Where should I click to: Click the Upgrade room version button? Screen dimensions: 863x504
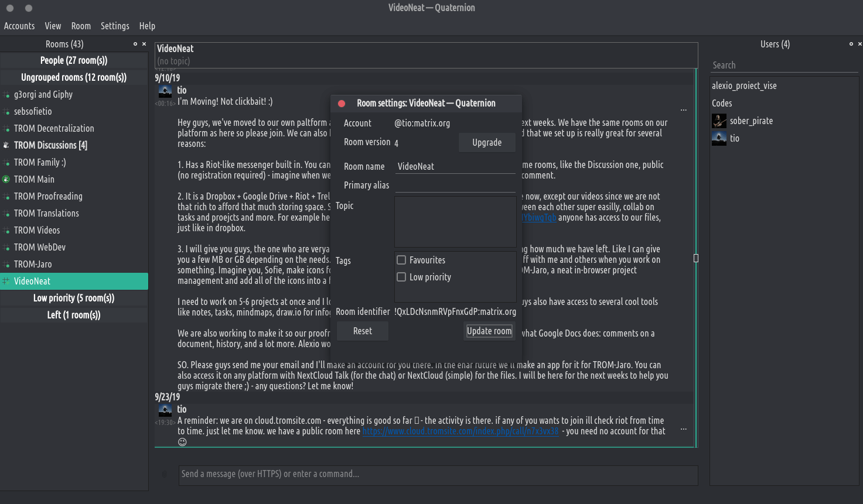[x=486, y=142]
